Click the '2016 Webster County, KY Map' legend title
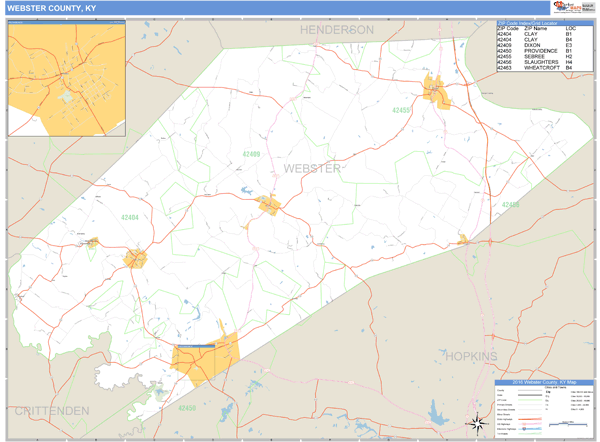 coord(544,382)
